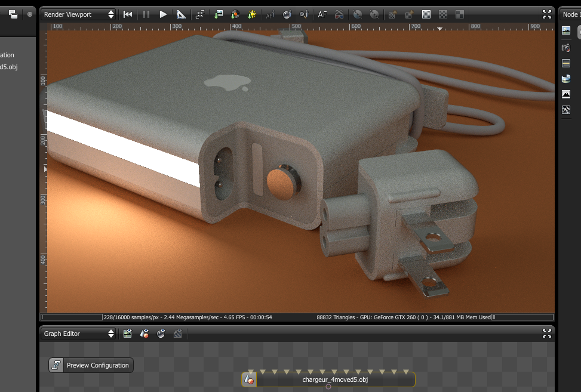This screenshot has width=581, height=392.
Task: Click the stacked windows icon at top left
Action: coord(13,14)
